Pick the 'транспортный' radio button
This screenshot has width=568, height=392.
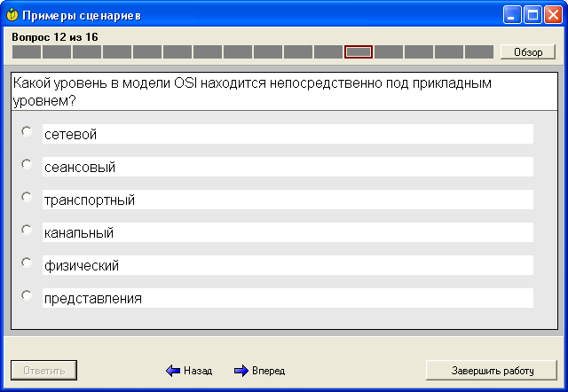click(x=27, y=197)
